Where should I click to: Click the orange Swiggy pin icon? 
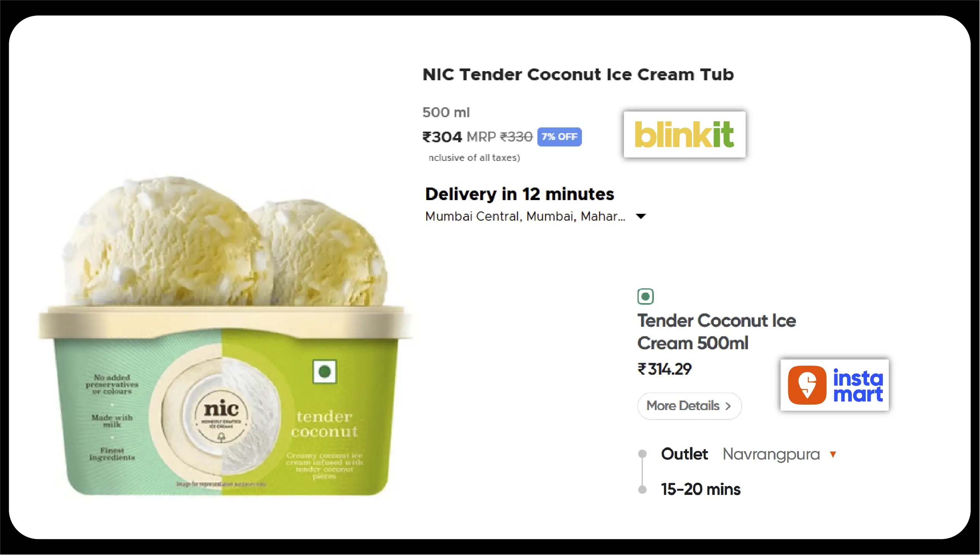click(x=807, y=385)
